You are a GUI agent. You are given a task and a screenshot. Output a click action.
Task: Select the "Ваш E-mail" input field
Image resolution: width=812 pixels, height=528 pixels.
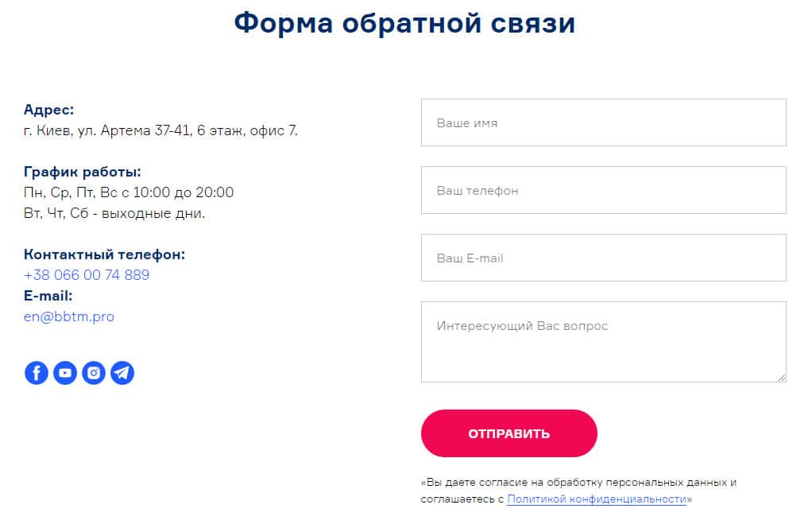pyautogui.click(x=603, y=258)
